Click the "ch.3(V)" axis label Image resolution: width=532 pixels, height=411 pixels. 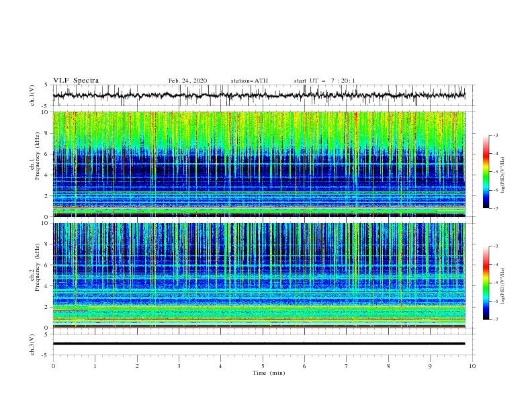(32, 345)
